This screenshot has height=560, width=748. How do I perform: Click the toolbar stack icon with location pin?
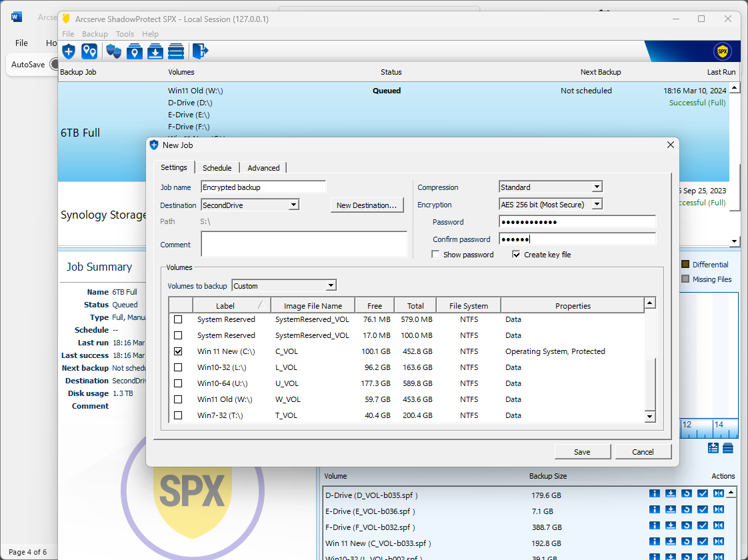click(135, 51)
